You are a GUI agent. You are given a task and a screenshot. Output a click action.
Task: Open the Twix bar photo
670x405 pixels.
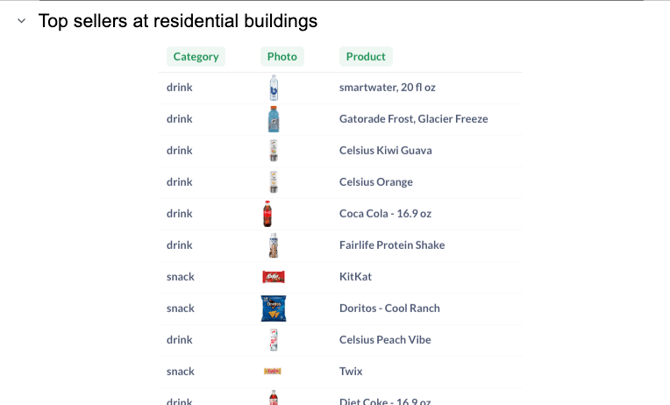pos(273,371)
